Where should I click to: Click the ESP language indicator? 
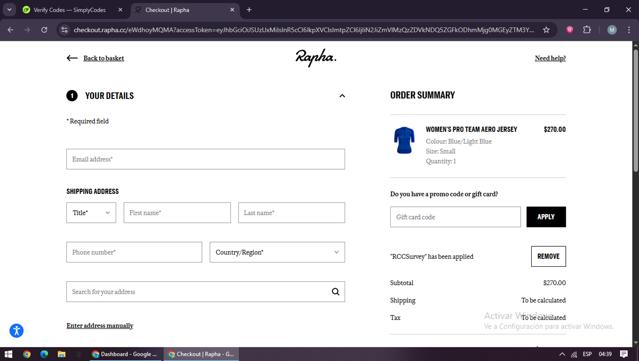tap(587, 354)
